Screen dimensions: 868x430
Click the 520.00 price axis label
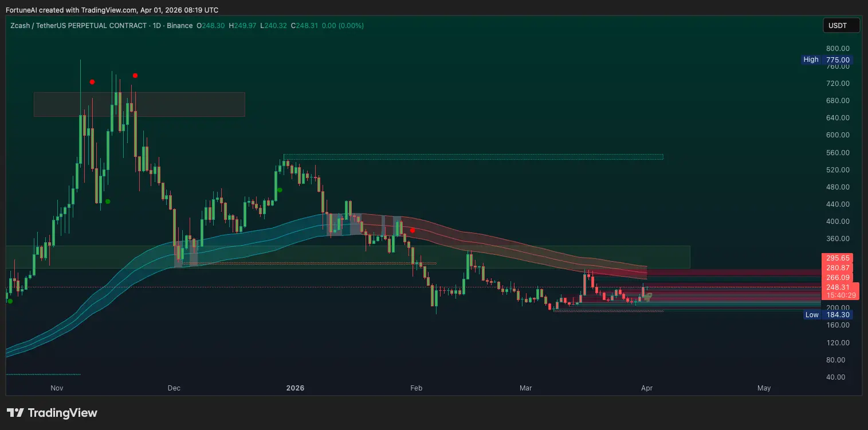point(838,170)
